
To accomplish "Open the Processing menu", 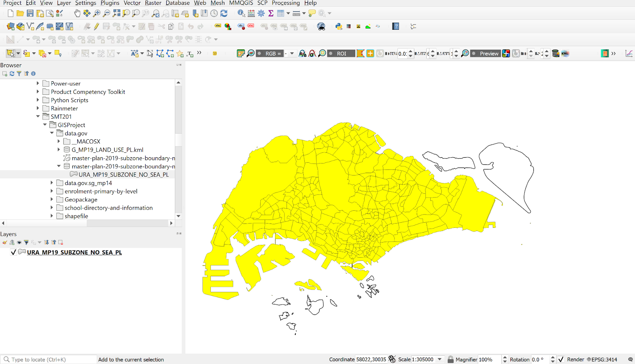I will click(285, 3).
